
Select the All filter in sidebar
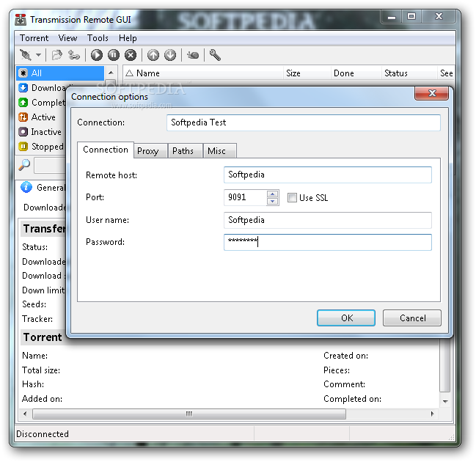click(60, 73)
